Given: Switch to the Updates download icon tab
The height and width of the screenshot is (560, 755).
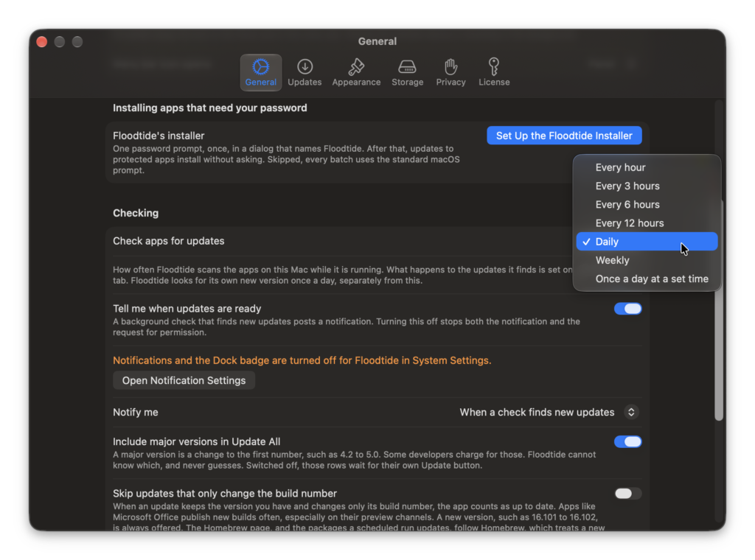Looking at the screenshot, I should point(305,72).
